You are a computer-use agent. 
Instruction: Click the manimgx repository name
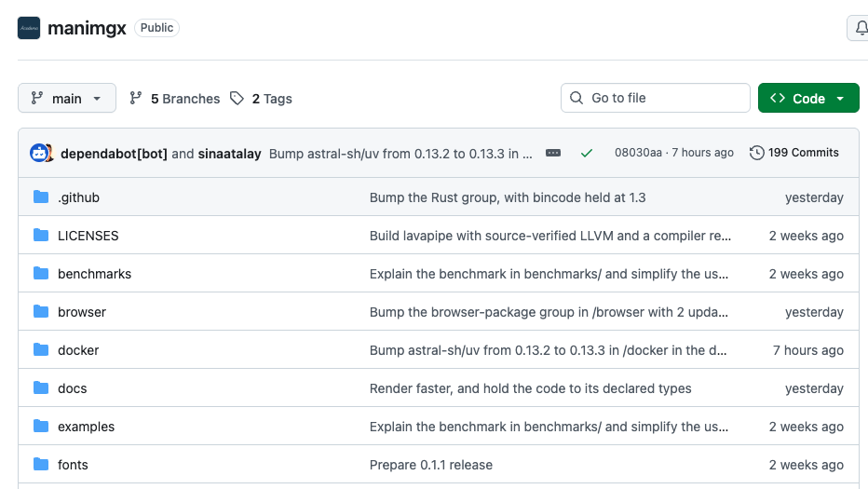click(x=87, y=28)
